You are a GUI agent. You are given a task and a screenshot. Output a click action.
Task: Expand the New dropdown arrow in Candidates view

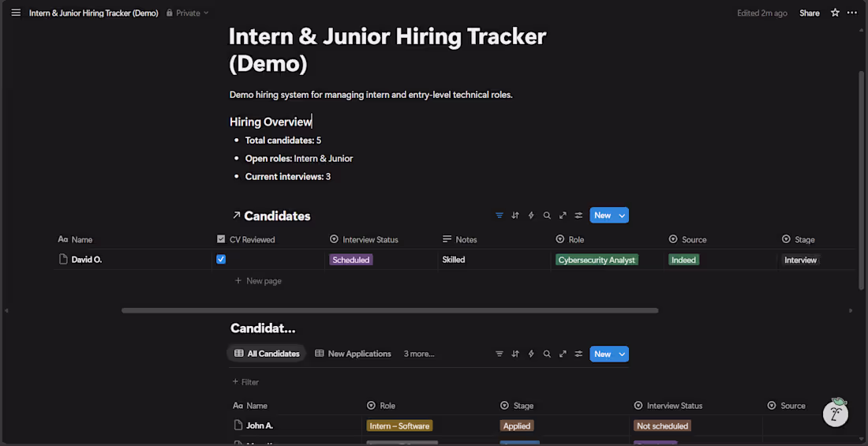623,216
